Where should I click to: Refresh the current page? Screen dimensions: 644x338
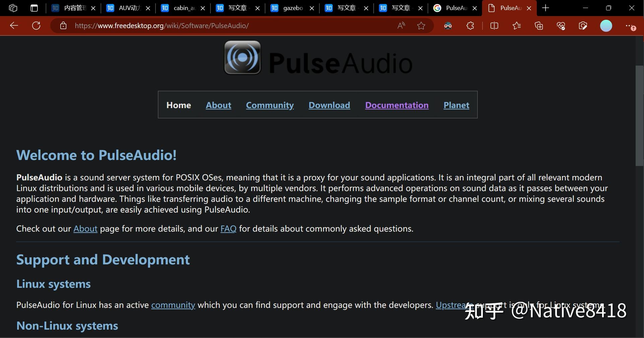(36, 25)
